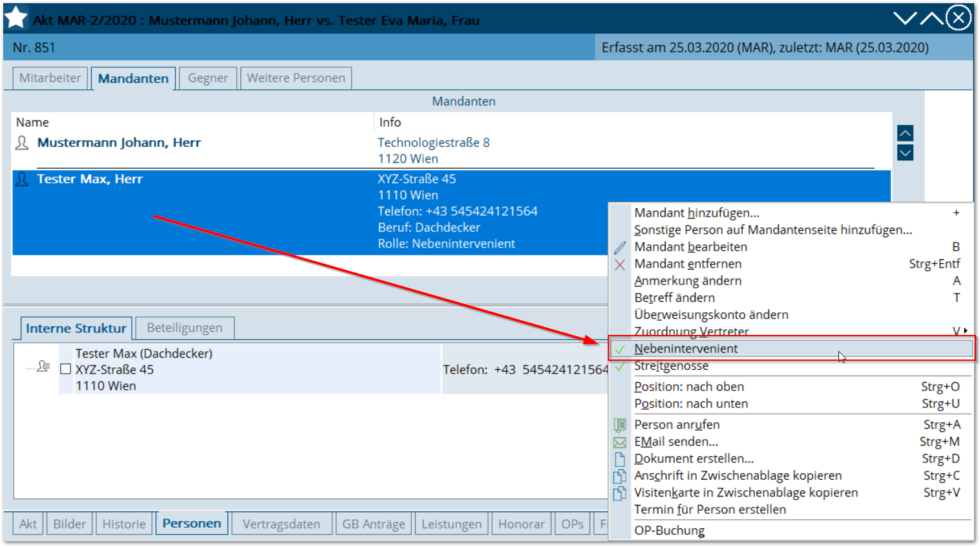Close the Akt window with X button
Screen dimensions: 980x547
(x=959, y=17)
